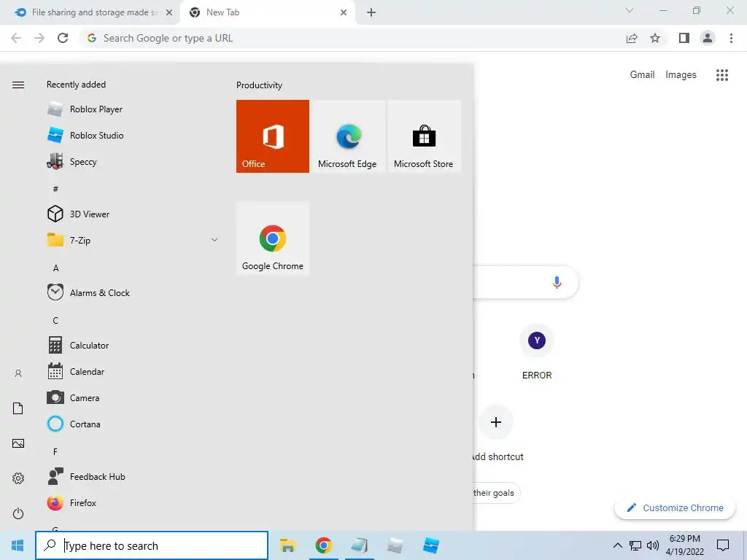This screenshot has width=747, height=560.
Task: Focus the taskbar search box
Action: (x=152, y=545)
